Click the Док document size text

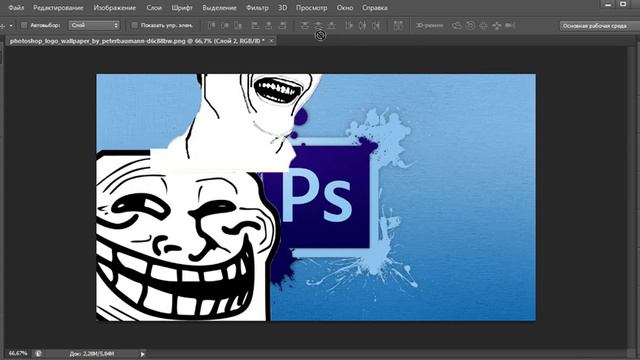tap(92, 353)
